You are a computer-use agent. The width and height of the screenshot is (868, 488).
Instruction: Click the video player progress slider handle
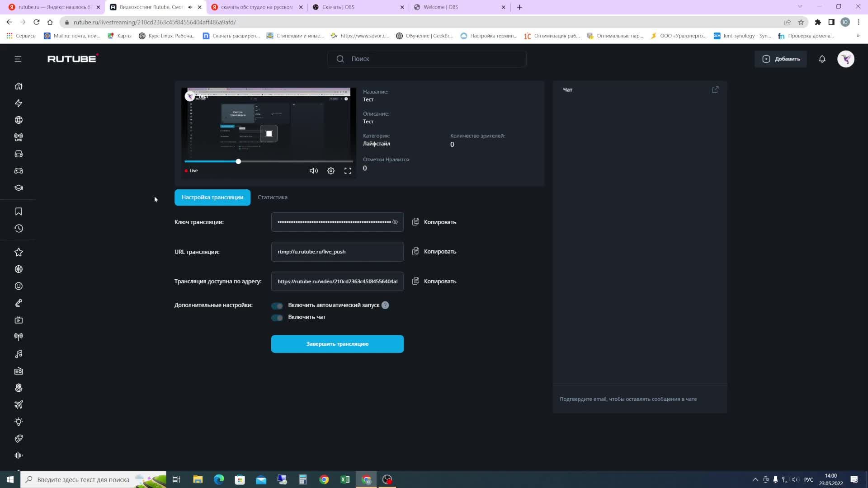pyautogui.click(x=238, y=161)
